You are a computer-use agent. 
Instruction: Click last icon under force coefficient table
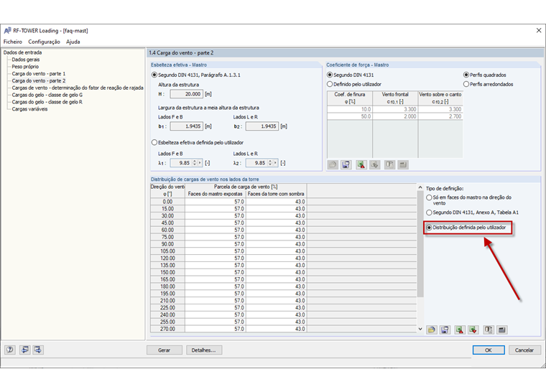point(403,164)
